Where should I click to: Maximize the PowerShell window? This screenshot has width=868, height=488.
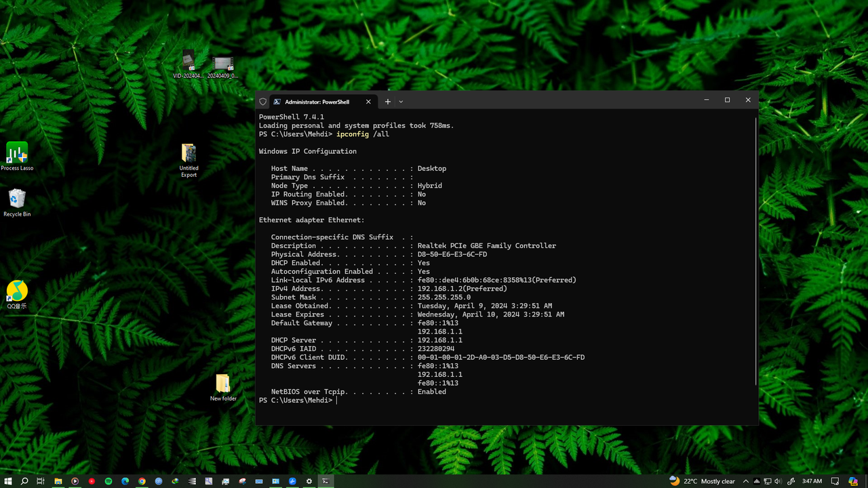pyautogui.click(x=727, y=100)
